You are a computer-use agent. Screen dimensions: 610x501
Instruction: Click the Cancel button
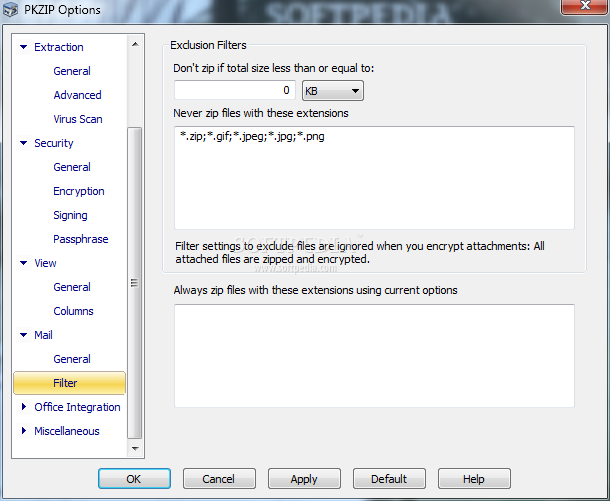pyautogui.click(x=219, y=478)
